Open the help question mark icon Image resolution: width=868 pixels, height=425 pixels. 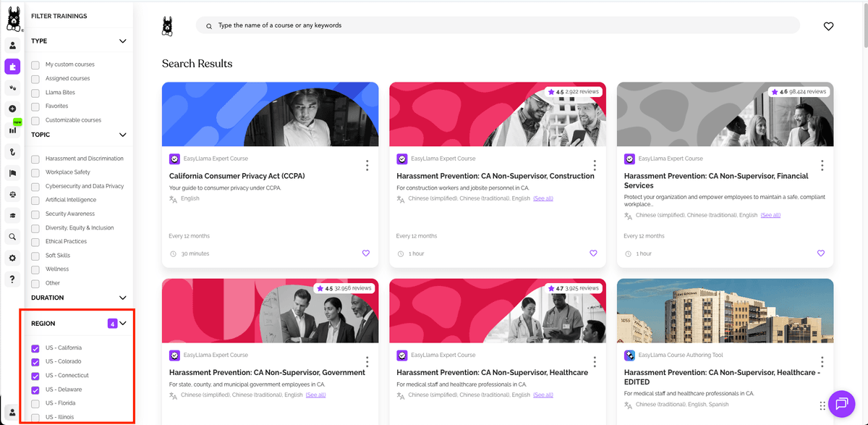click(x=12, y=279)
